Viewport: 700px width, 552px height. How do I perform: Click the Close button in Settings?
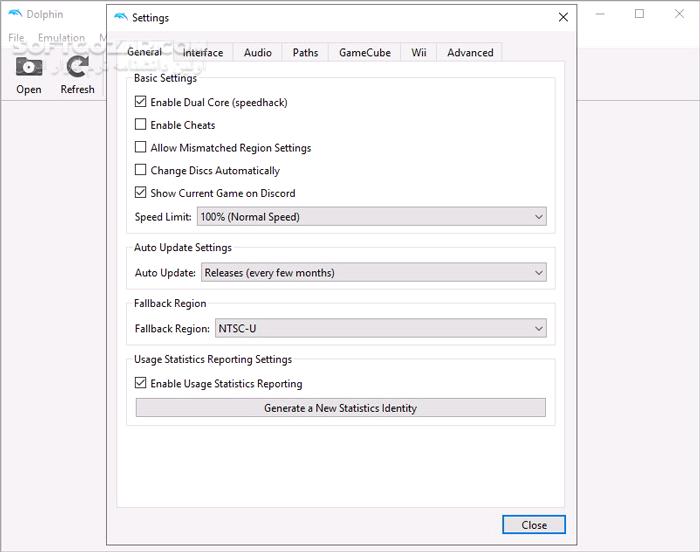point(534,525)
